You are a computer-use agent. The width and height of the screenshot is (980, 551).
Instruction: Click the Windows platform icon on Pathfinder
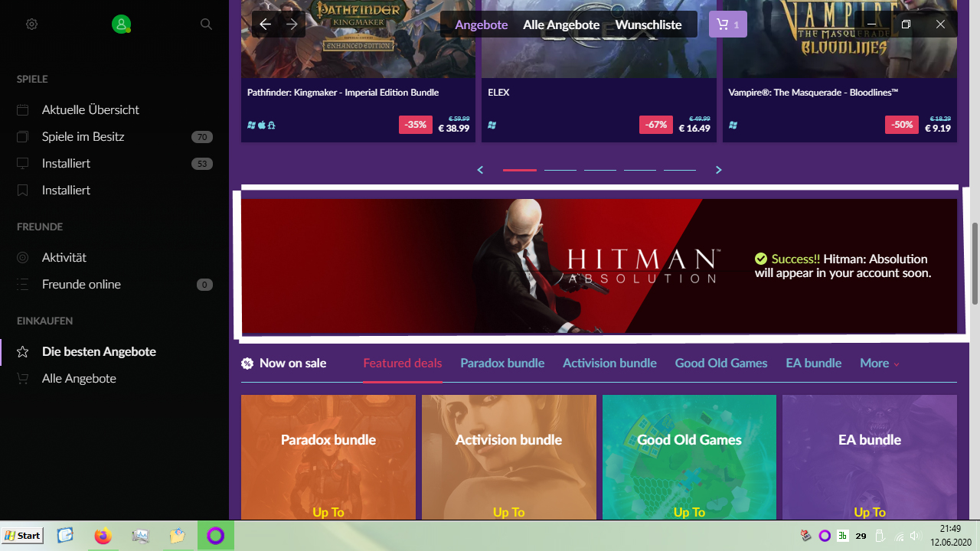(251, 126)
